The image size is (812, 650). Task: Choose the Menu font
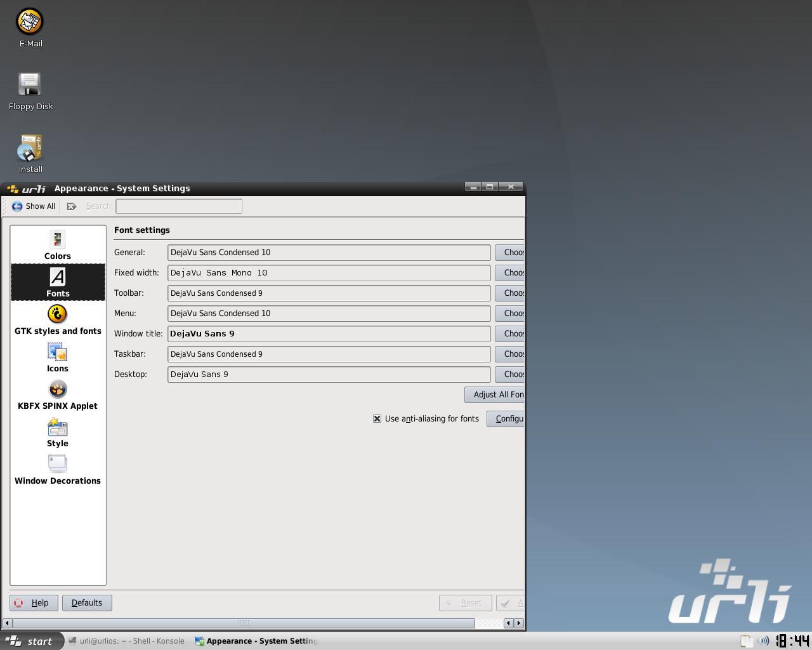pos(510,314)
